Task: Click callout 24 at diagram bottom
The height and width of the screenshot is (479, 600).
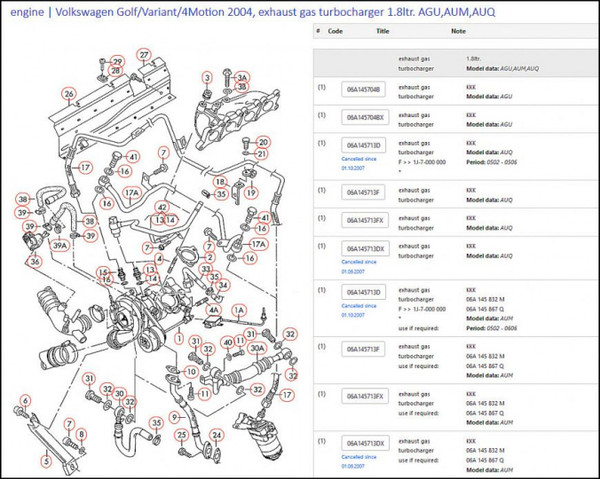Action: [x=215, y=435]
